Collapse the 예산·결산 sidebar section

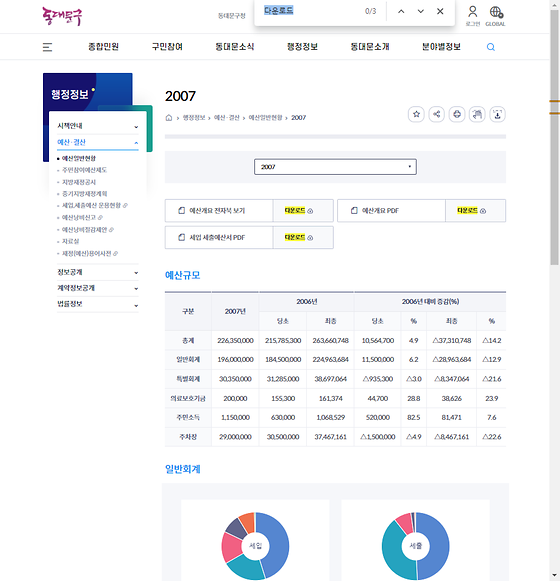pyautogui.click(x=98, y=142)
